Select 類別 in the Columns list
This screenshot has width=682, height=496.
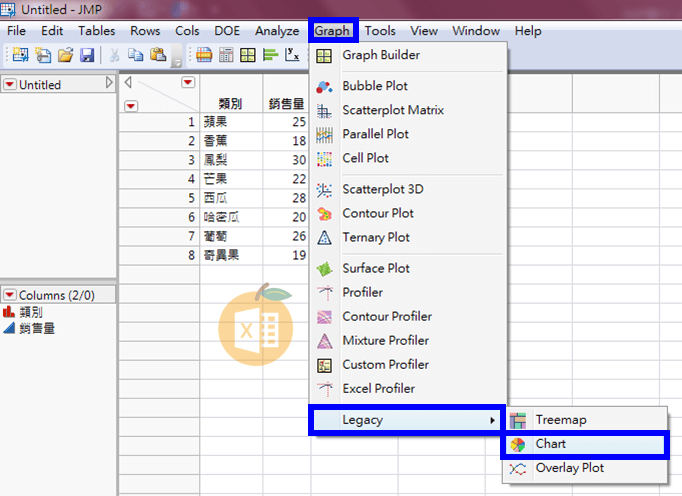[x=31, y=312]
